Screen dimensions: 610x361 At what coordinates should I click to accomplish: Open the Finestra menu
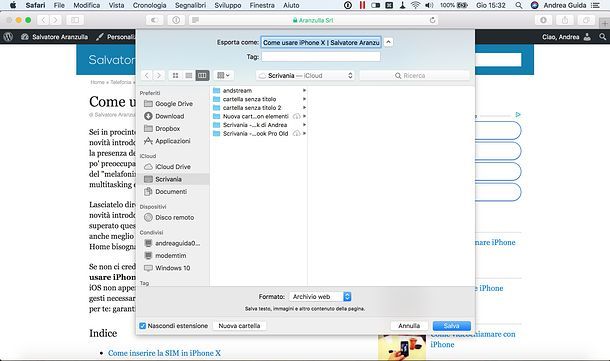pyautogui.click(x=262, y=5)
